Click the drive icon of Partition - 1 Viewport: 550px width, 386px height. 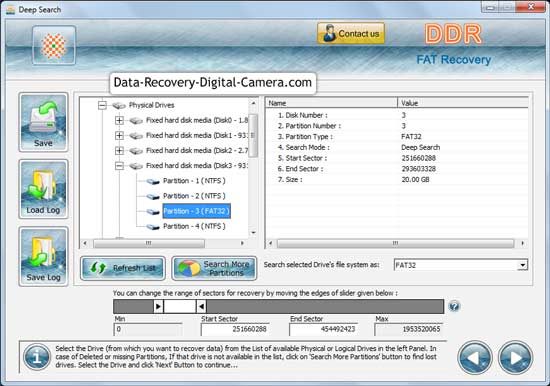click(153, 181)
